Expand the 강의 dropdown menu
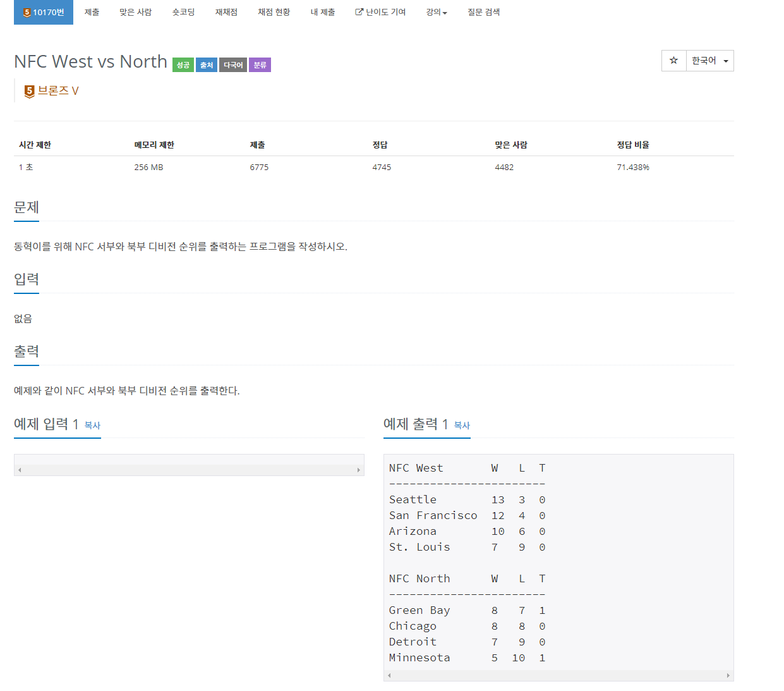Screen dimensions: 784x691 [x=437, y=12]
